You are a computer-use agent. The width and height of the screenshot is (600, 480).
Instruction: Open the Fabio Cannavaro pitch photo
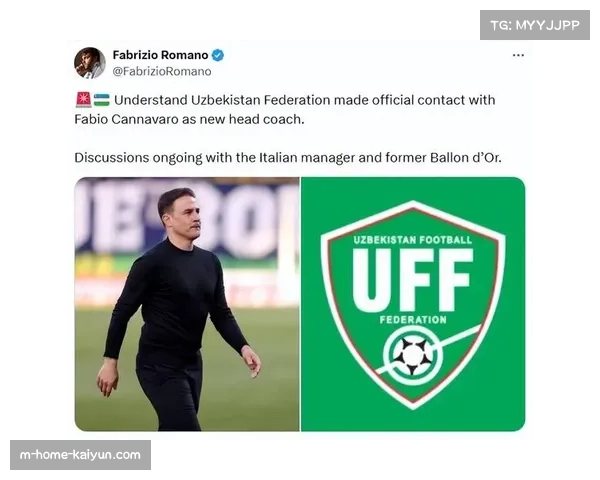point(187,304)
